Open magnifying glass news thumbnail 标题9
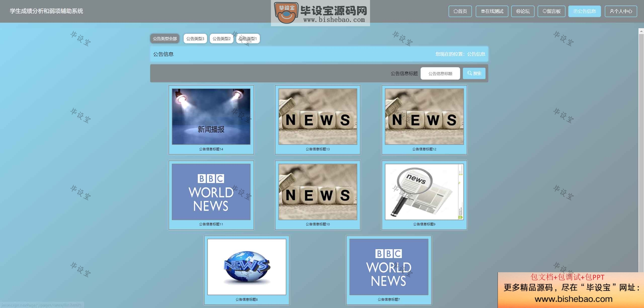Image resolution: width=644 pixels, height=308 pixels. pos(424,192)
